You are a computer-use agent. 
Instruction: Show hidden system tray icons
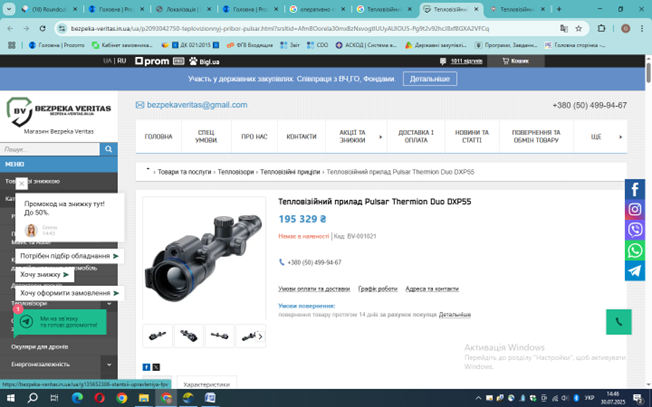[x=478, y=398]
